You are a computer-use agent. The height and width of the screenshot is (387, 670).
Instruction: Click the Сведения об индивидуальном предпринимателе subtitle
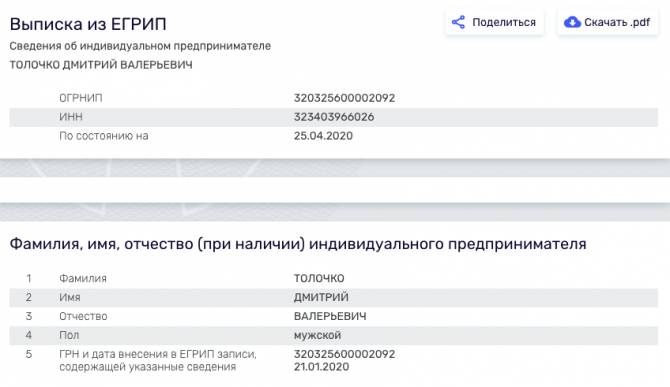click(x=140, y=46)
